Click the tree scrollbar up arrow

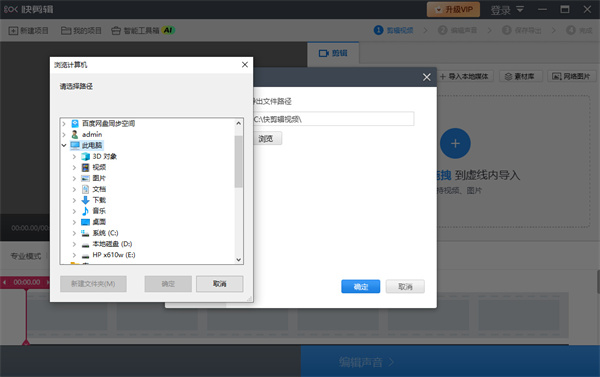[x=238, y=123]
